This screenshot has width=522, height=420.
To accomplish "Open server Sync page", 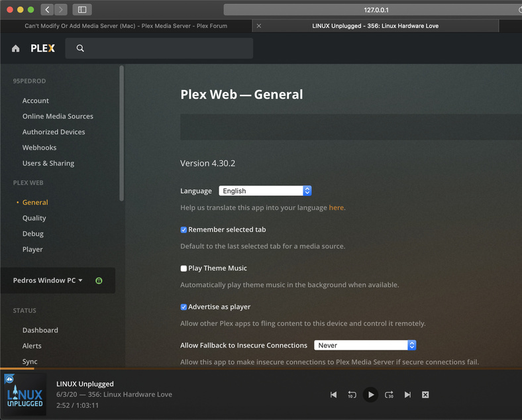I will [30, 362].
